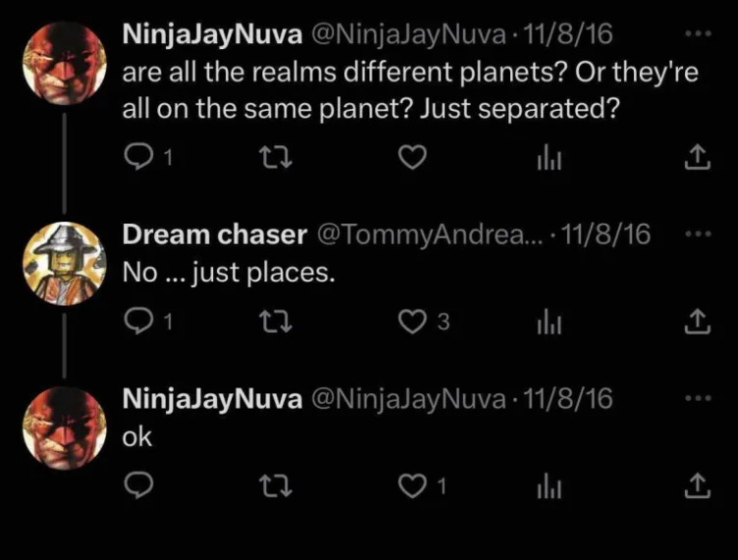Reply to Dream chaser's 'just places' tweet
This screenshot has width=738, height=560.
tap(140, 321)
